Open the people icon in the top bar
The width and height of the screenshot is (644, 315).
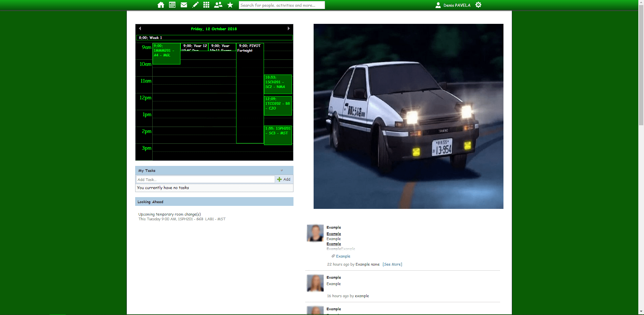(x=218, y=5)
